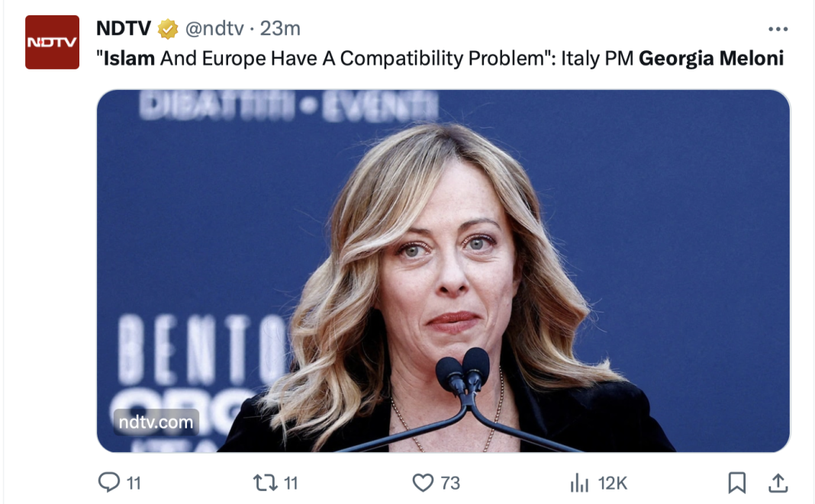Open the article preview image
This screenshot has width=815, height=504.
click(443, 271)
